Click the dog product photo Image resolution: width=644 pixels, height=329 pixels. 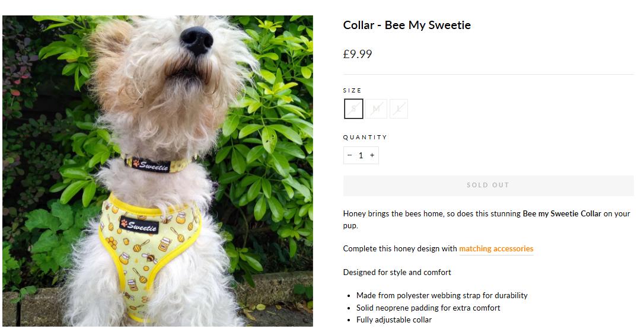pos(158,171)
